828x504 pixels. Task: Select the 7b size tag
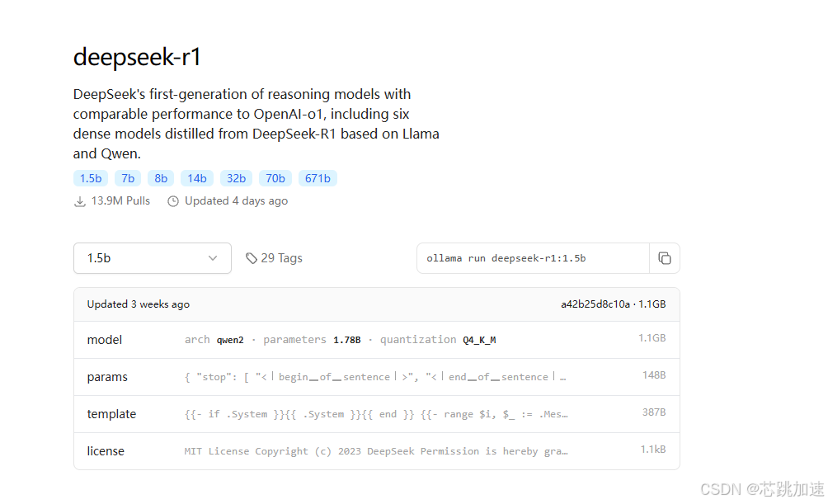128,178
